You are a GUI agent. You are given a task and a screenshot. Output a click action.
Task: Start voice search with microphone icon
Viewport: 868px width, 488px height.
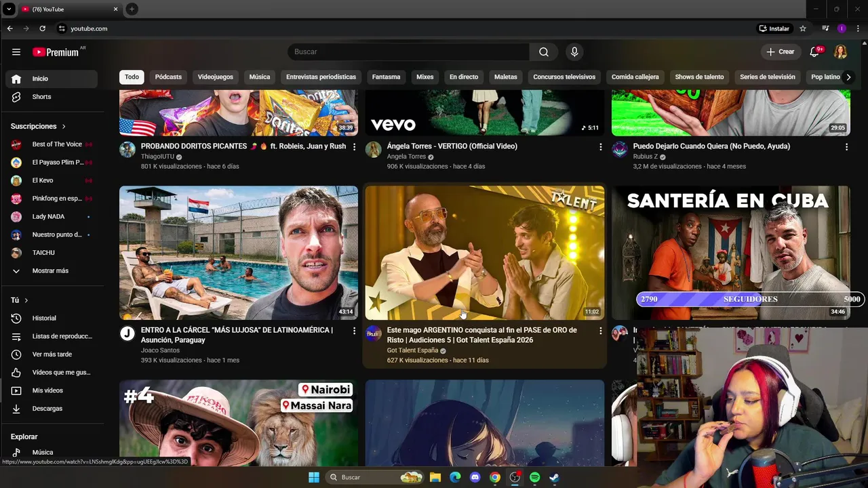click(574, 52)
